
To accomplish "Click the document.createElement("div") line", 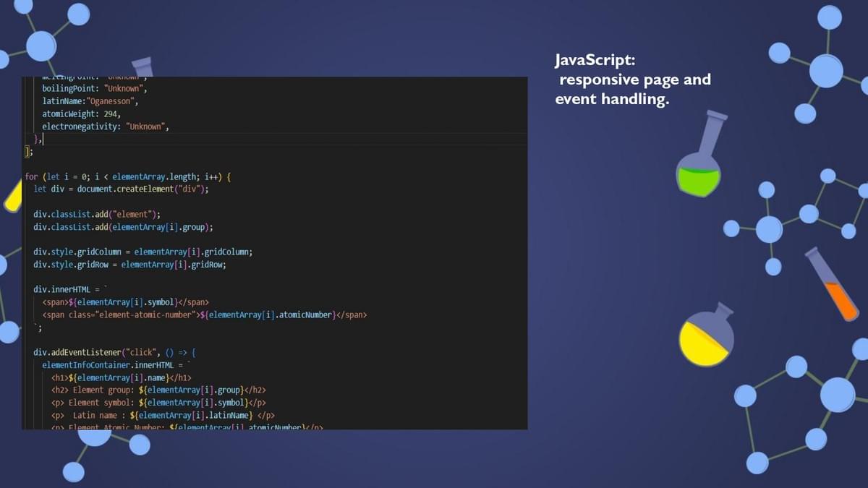I will tap(122, 189).
